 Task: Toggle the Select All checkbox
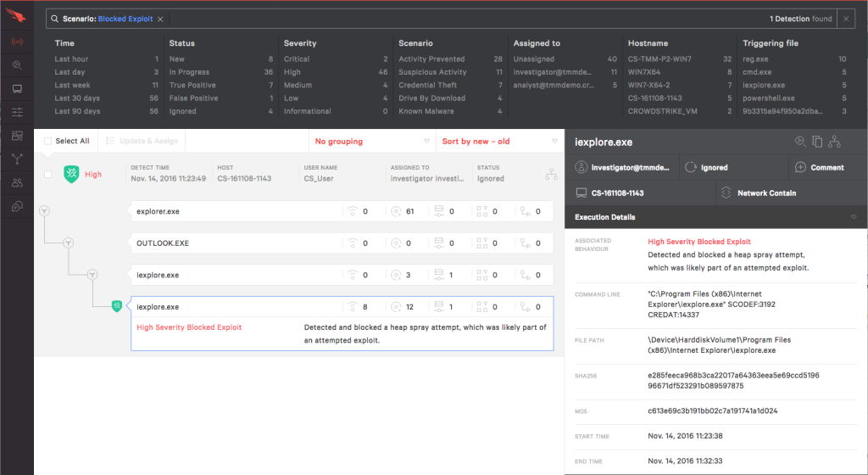[x=47, y=141]
